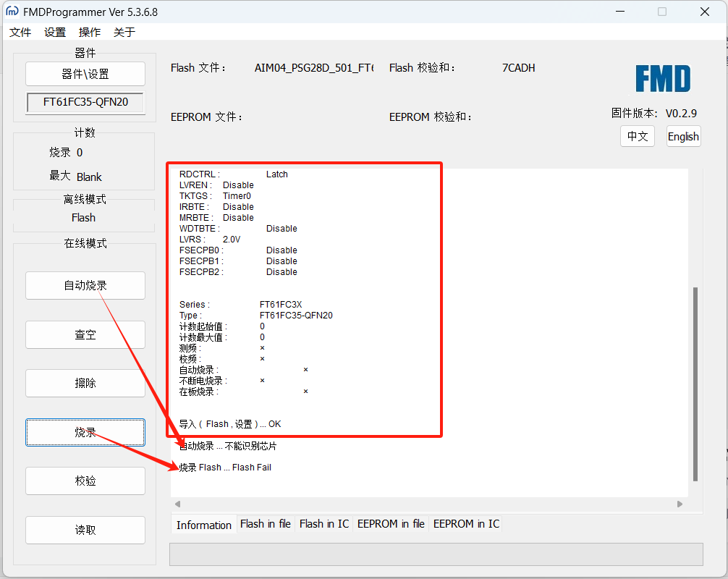Select the FT61FC35-QFN20 device field
This screenshot has height=579, width=728.
coord(85,102)
